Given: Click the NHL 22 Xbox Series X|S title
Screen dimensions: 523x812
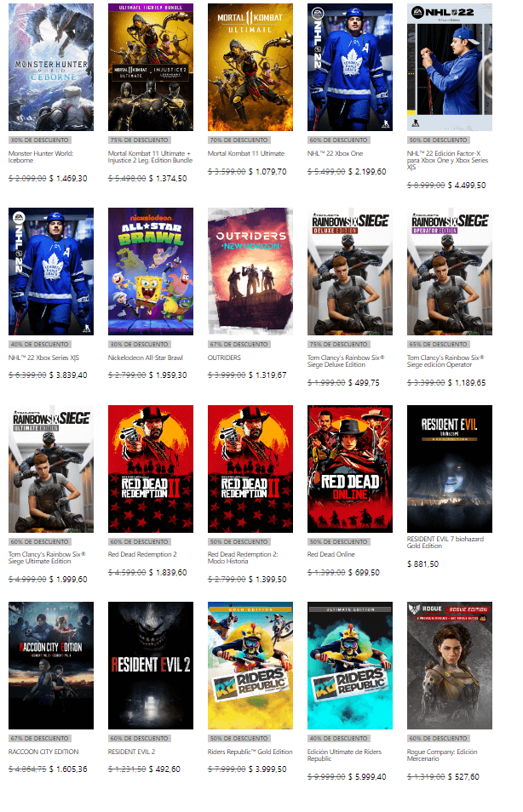Looking at the screenshot, I should coord(38,358).
